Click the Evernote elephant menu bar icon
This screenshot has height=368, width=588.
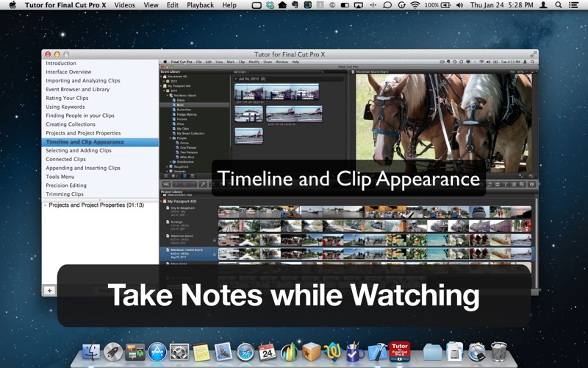(295, 5)
